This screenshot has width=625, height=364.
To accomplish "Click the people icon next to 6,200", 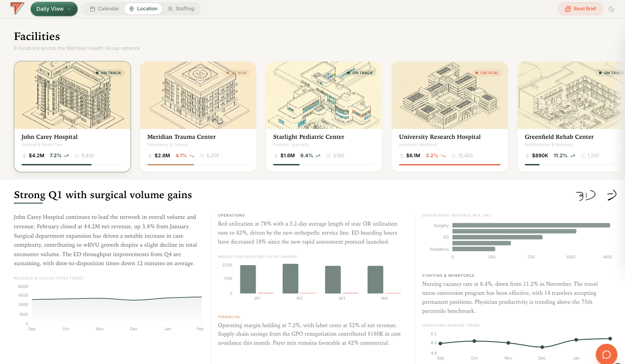I will [202, 156].
